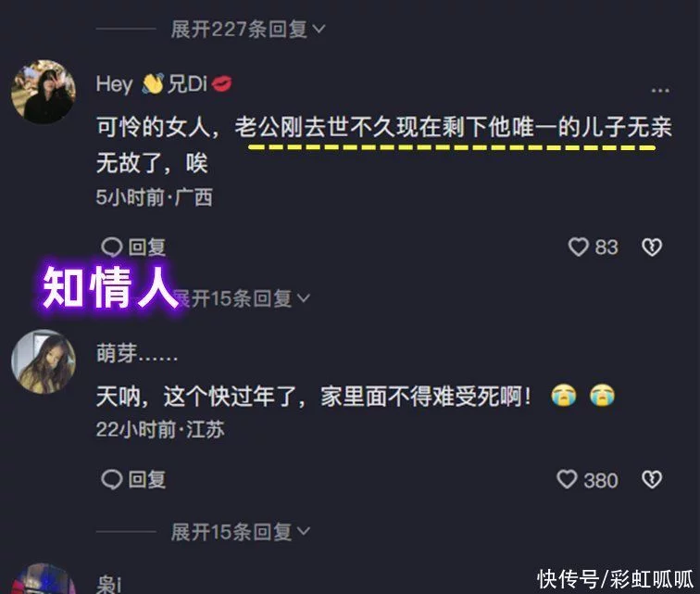The width and height of the screenshot is (700, 594).
Task: Click speech bubble icon under 萌芽's comment
Action: coord(112,480)
